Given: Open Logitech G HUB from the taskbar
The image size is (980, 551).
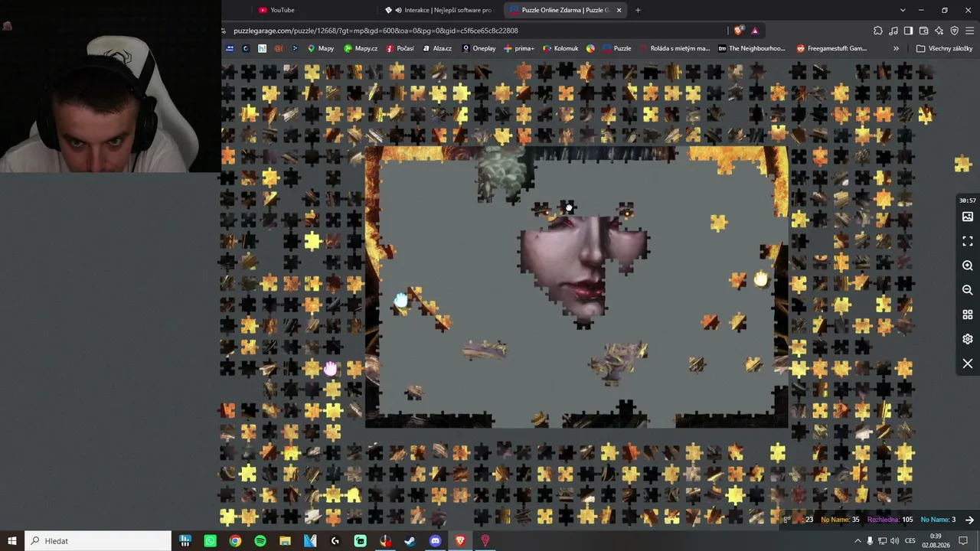Looking at the screenshot, I should tap(335, 541).
